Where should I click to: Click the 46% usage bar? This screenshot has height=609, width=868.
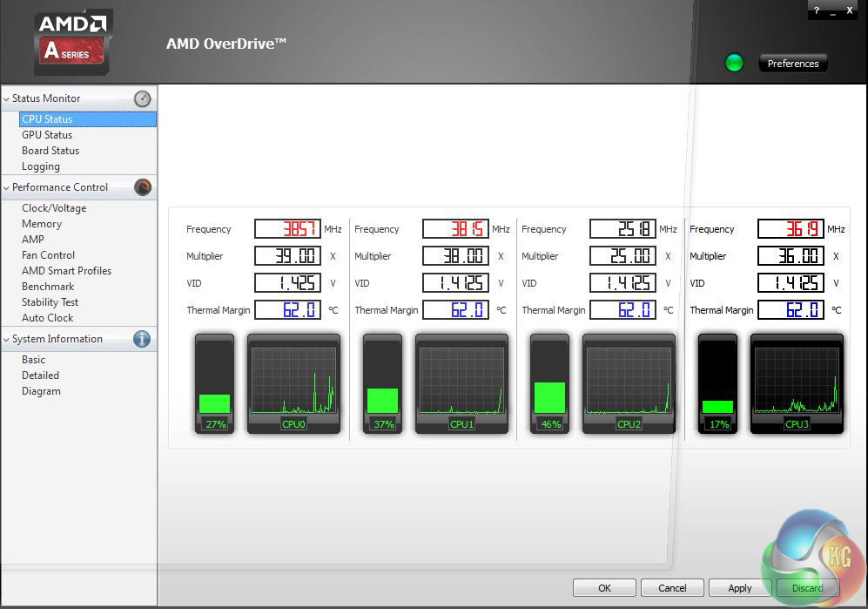(549, 382)
